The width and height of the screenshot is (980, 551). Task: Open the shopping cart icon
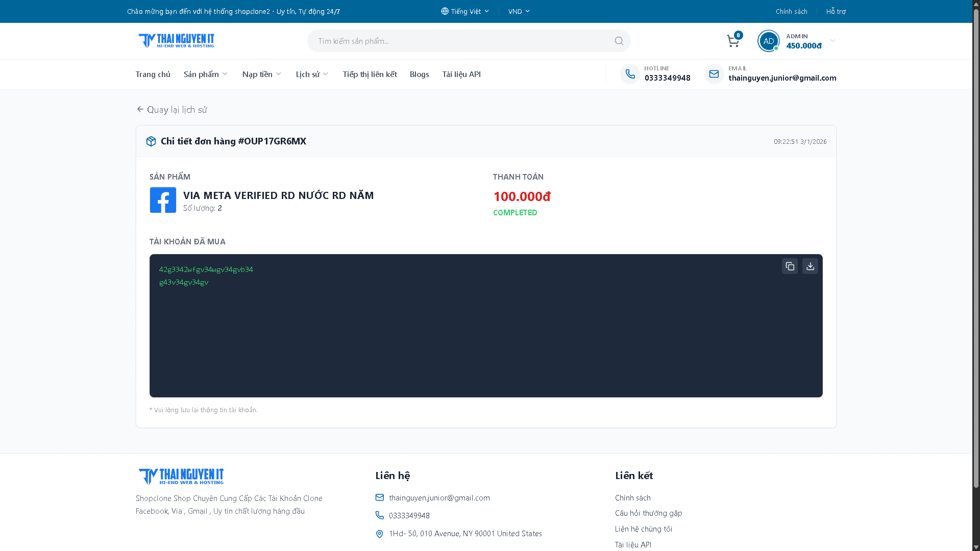tap(733, 41)
